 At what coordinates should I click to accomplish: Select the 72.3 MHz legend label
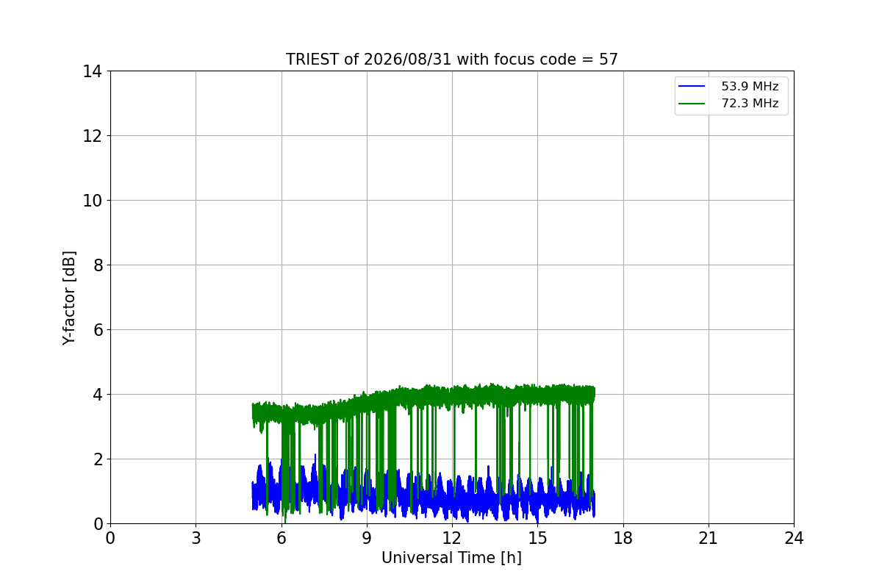(750, 104)
